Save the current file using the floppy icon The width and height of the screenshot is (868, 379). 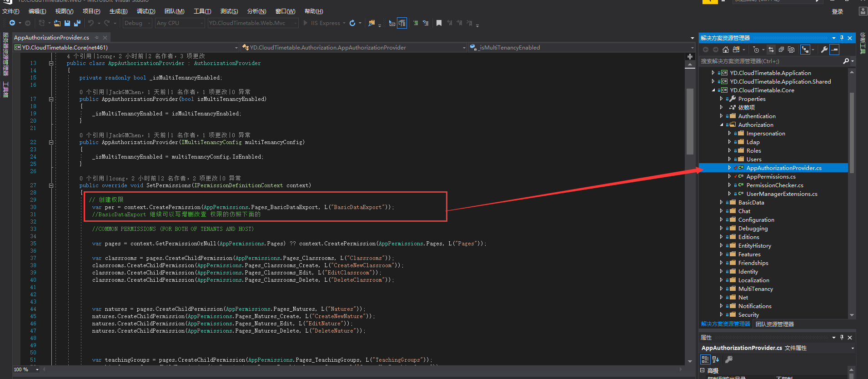pyautogui.click(x=67, y=23)
